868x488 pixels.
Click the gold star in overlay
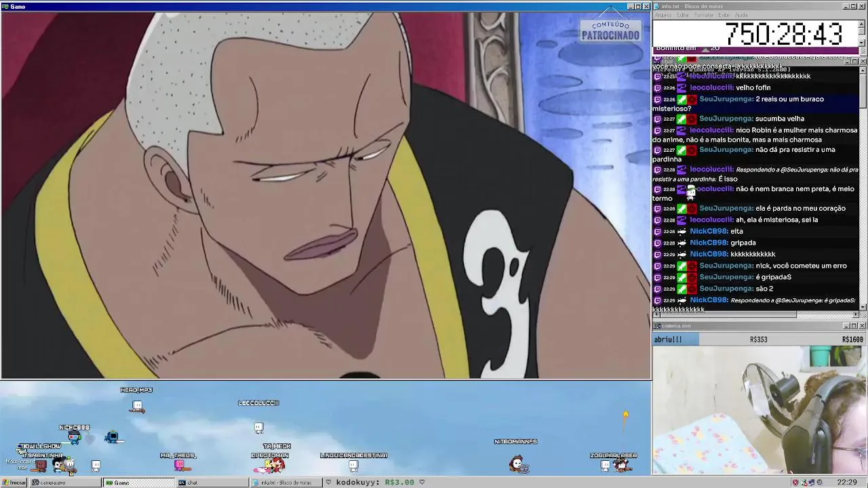[x=625, y=414]
